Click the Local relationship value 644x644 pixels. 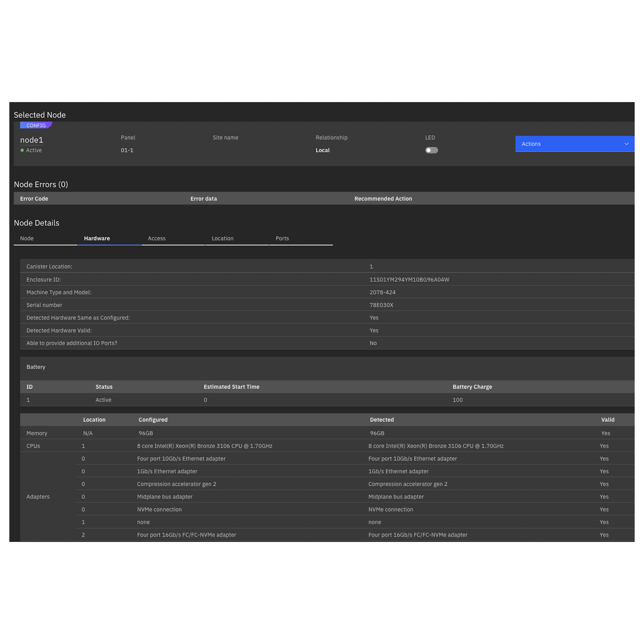tap(322, 150)
